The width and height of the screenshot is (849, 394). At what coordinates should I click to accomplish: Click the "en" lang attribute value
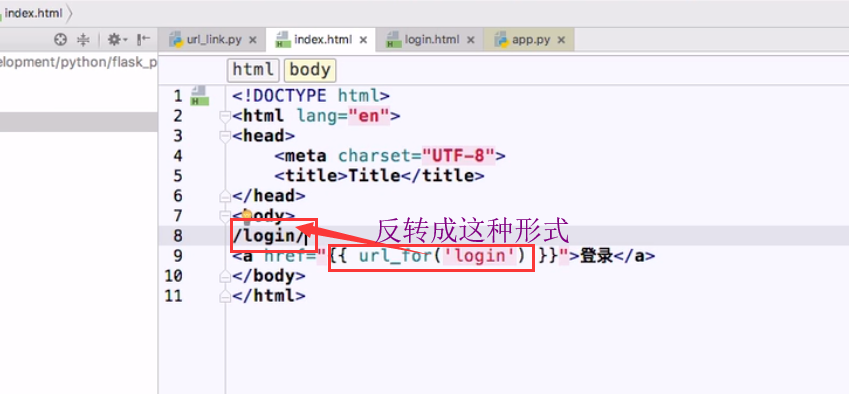[369, 116]
